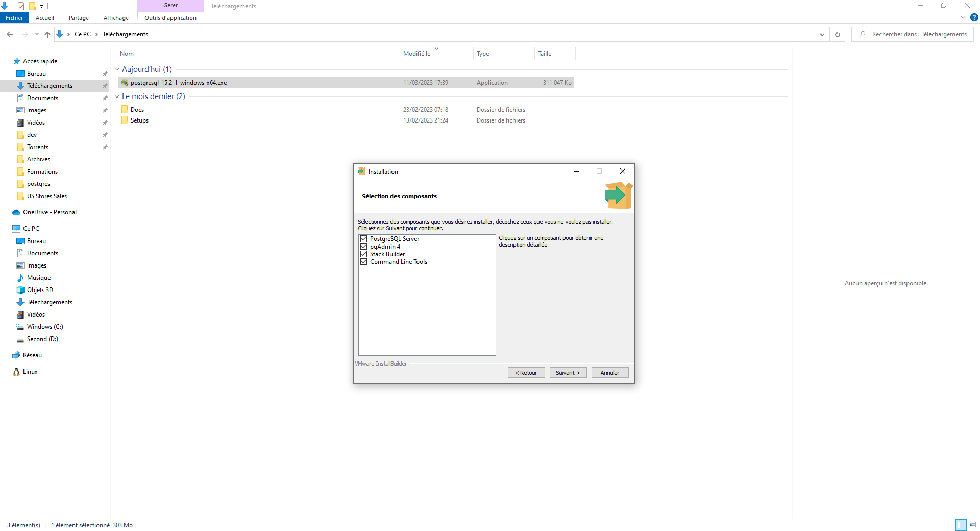Open pinned Vidéos quick access folder
The image size is (980, 531).
[x=36, y=123]
